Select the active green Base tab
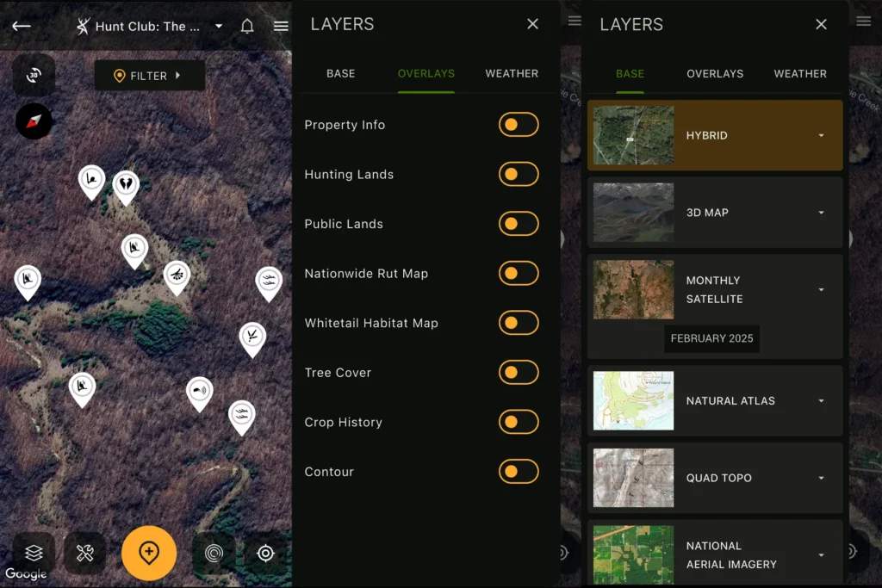The height and width of the screenshot is (588, 882). pyautogui.click(x=630, y=74)
